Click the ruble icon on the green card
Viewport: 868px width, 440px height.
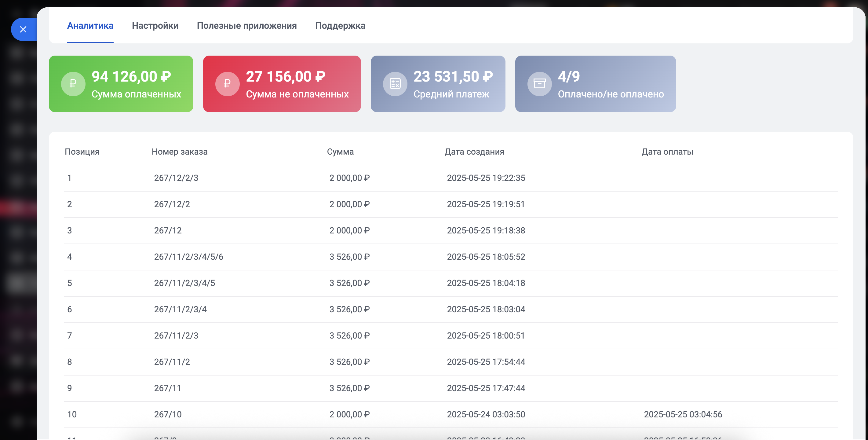pyautogui.click(x=73, y=84)
